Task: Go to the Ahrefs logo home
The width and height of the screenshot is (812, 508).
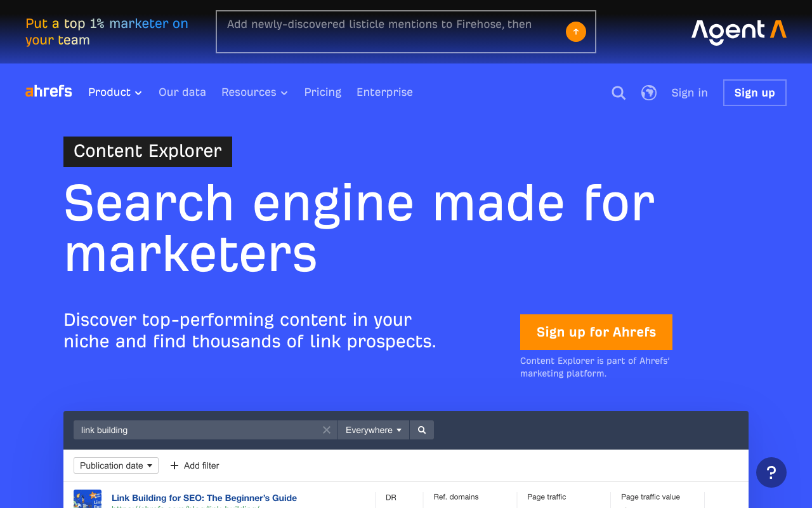Action: pos(49,91)
